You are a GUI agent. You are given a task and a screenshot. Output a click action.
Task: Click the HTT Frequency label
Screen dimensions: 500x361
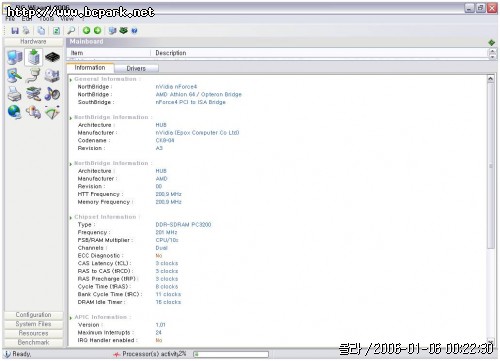100,194
